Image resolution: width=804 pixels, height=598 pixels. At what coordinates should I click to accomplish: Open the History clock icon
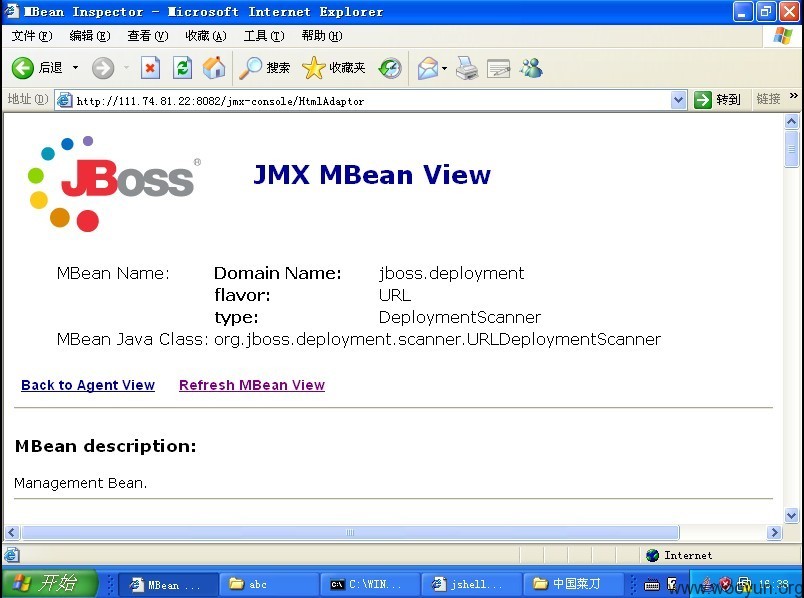390,68
